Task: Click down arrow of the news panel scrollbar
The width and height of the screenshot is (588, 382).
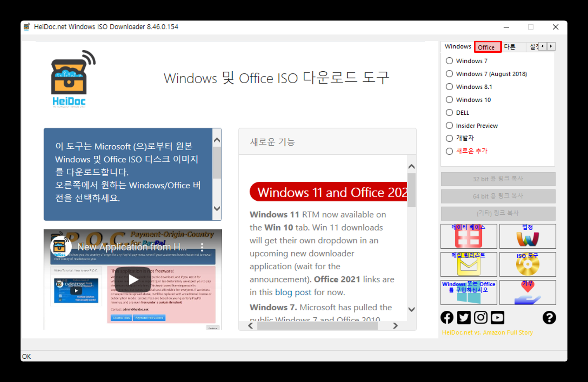Action: 412,309
